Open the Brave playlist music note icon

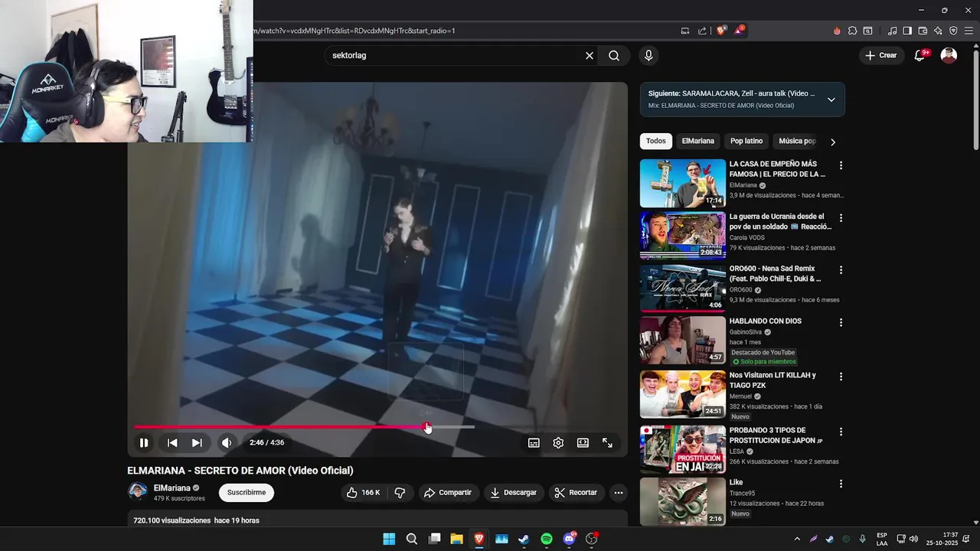(892, 31)
